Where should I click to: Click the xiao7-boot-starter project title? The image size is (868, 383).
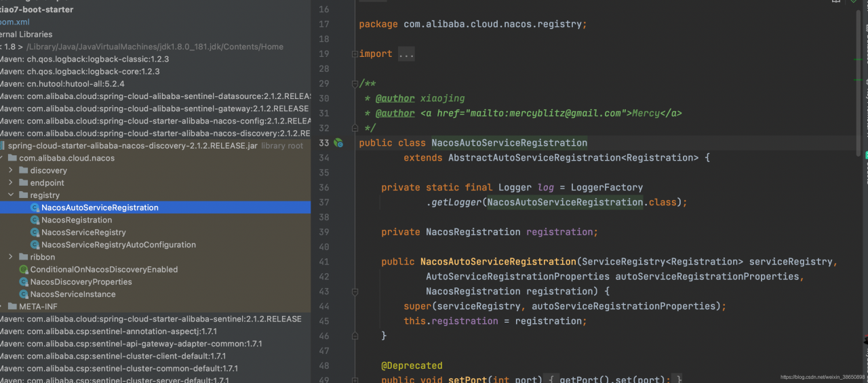click(37, 9)
